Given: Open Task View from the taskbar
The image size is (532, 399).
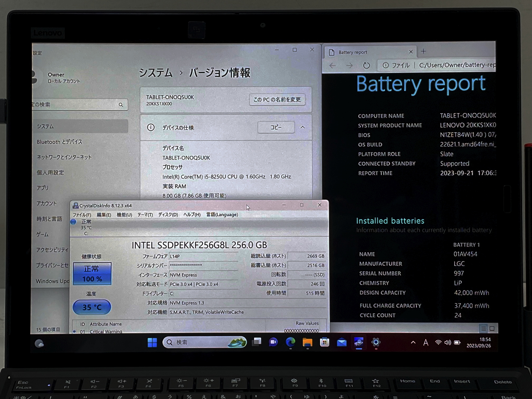Looking at the screenshot, I should coord(256,342).
